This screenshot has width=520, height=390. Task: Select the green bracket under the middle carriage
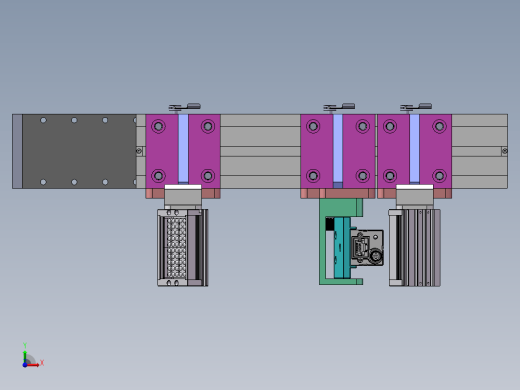(x=340, y=208)
